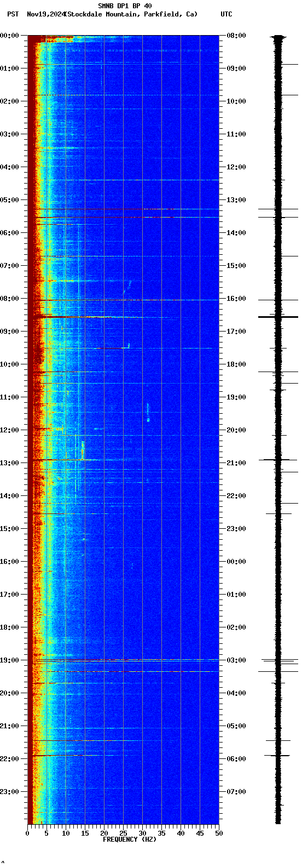Click the '15:00' label on the PST axis
This screenshot has width=302, height=868.
9,529
